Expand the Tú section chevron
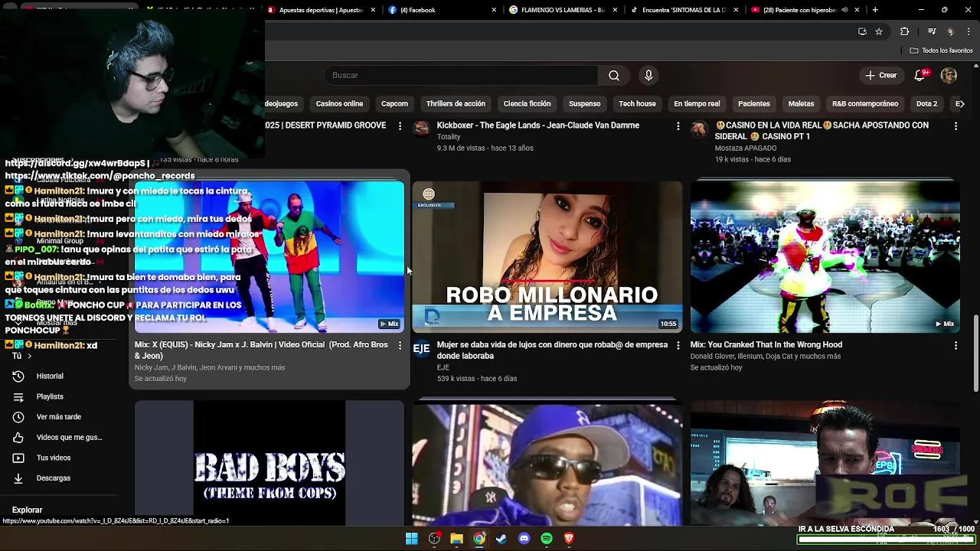Image resolution: width=980 pixels, height=551 pixels. coord(29,356)
